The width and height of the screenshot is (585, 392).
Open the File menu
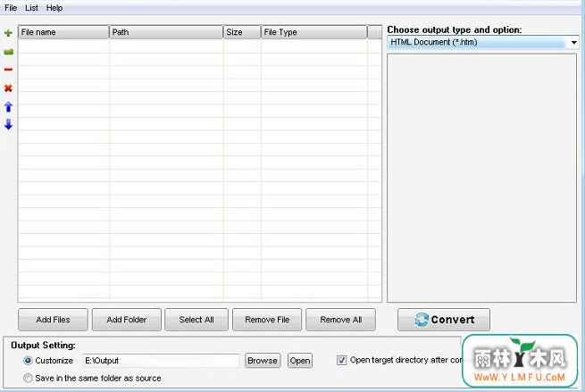11,8
